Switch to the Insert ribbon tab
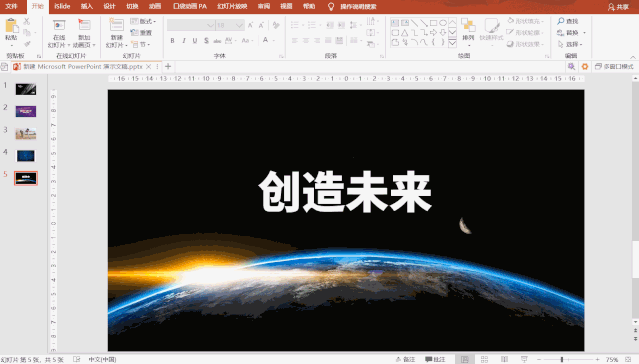Image resolution: width=639 pixels, height=364 pixels. click(86, 6)
